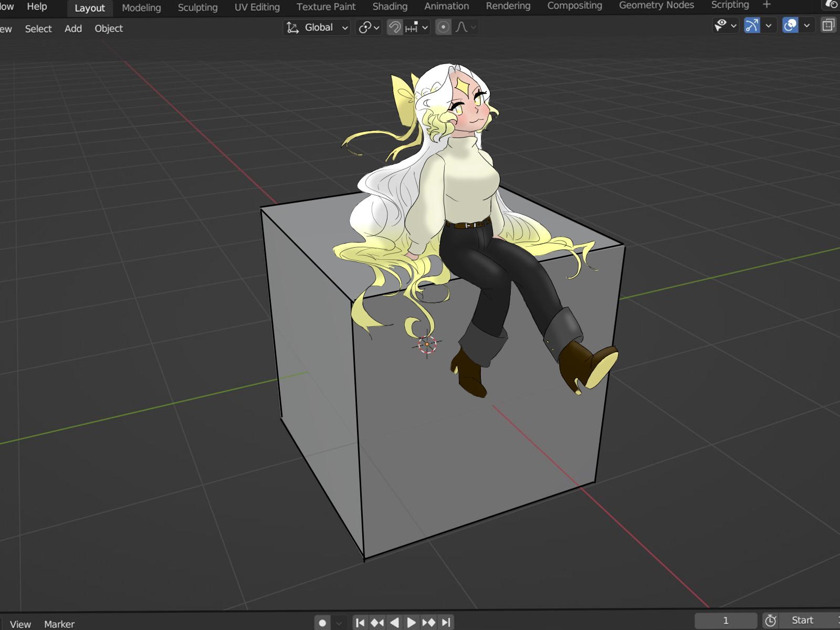Click the current frame number field
This screenshot has height=630, width=840.
pyautogui.click(x=726, y=621)
